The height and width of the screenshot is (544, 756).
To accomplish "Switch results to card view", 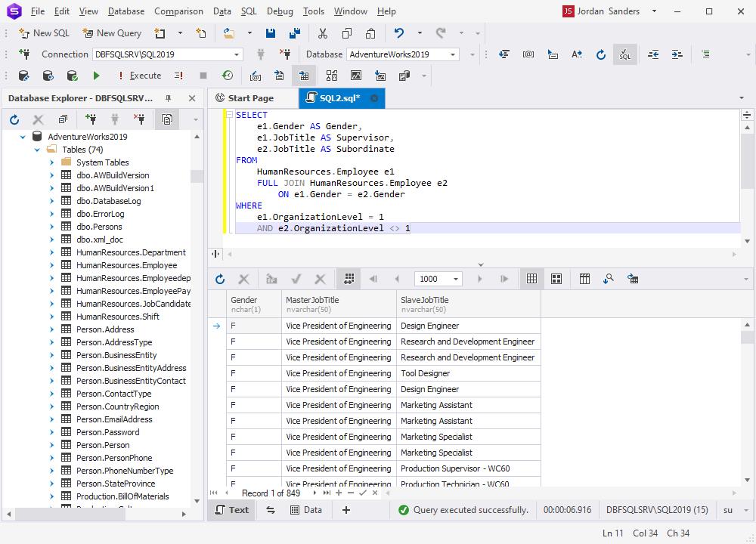I will (x=556, y=279).
